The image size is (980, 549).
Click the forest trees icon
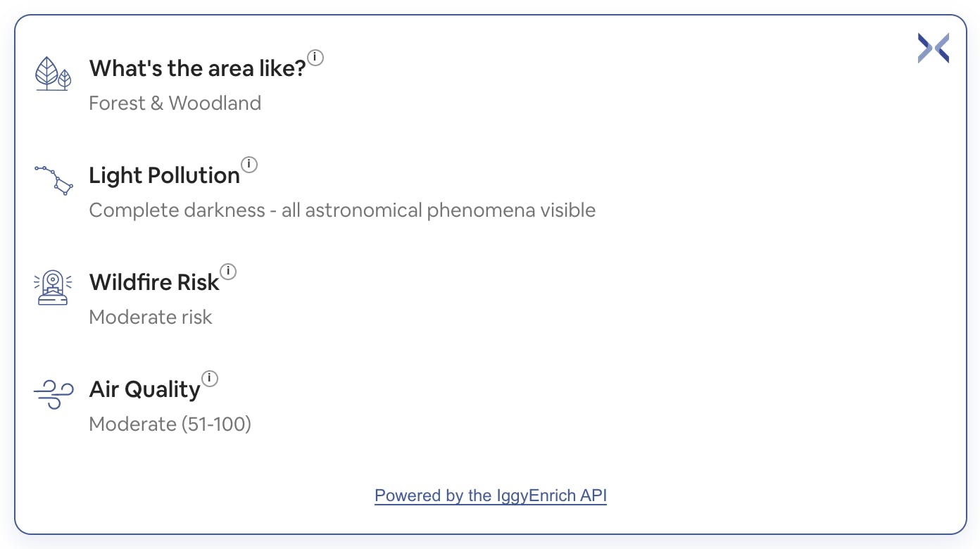54,74
